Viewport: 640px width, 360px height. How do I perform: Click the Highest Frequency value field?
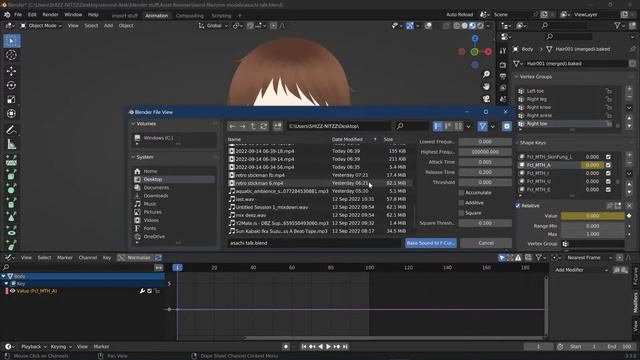coord(485,152)
